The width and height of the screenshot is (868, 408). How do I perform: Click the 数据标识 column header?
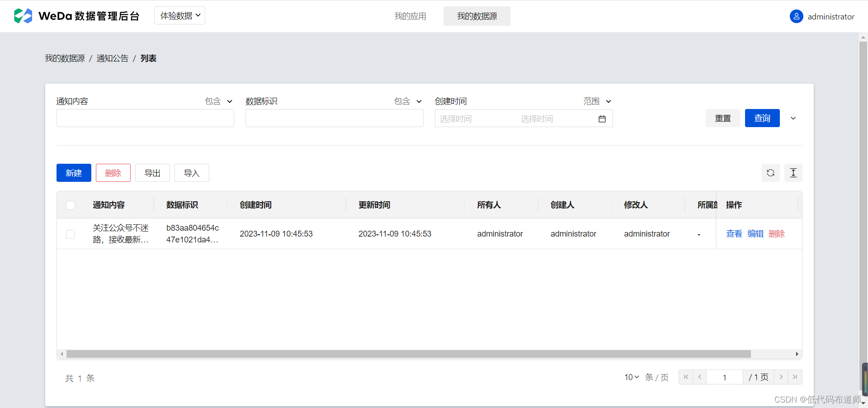point(182,205)
